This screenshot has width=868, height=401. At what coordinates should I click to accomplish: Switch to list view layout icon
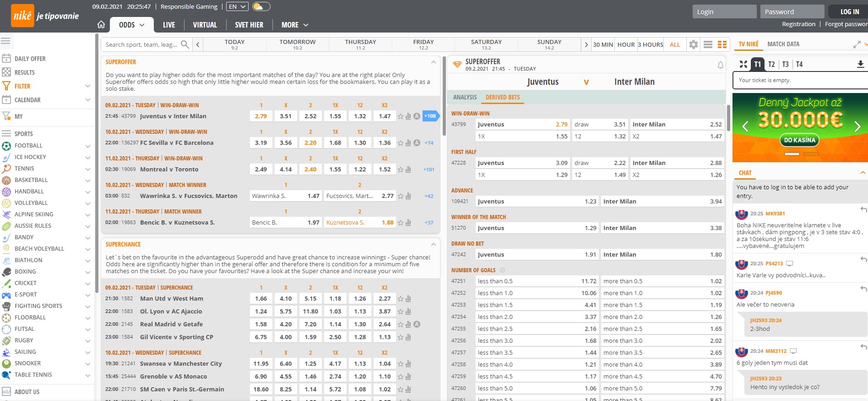(708, 44)
